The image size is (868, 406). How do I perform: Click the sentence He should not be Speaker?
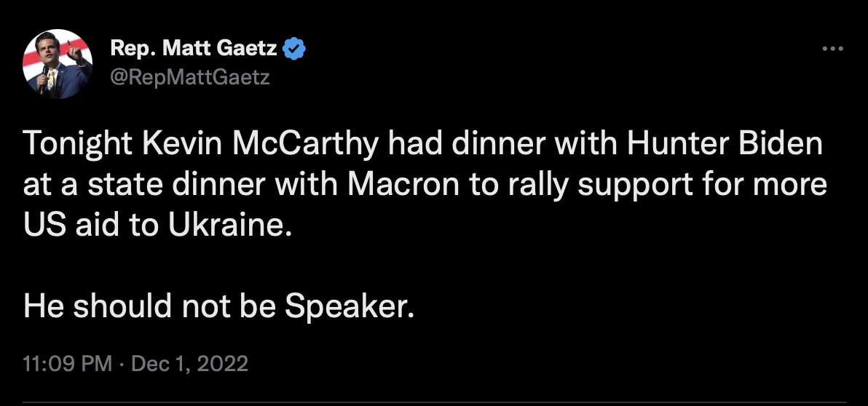(x=218, y=307)
